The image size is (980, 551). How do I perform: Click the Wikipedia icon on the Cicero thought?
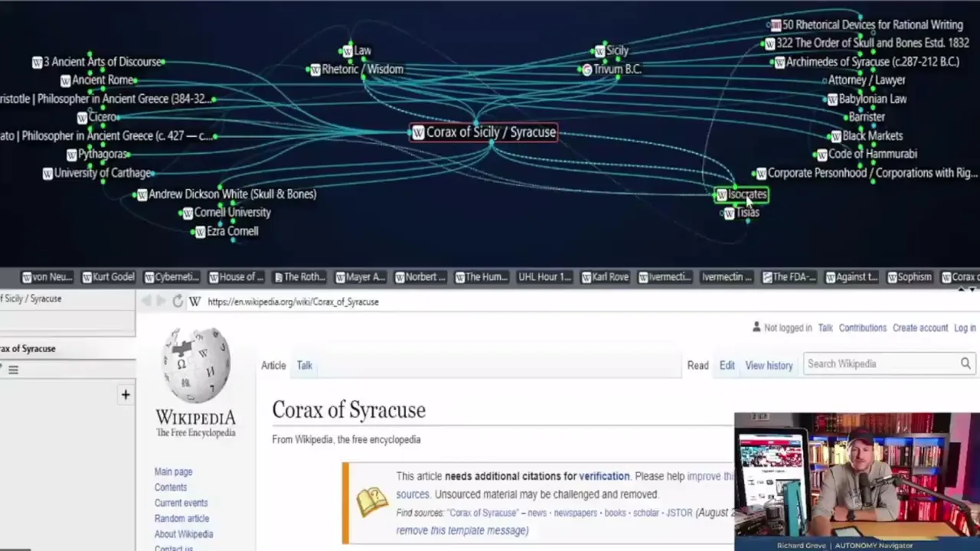tap(82, 118)
